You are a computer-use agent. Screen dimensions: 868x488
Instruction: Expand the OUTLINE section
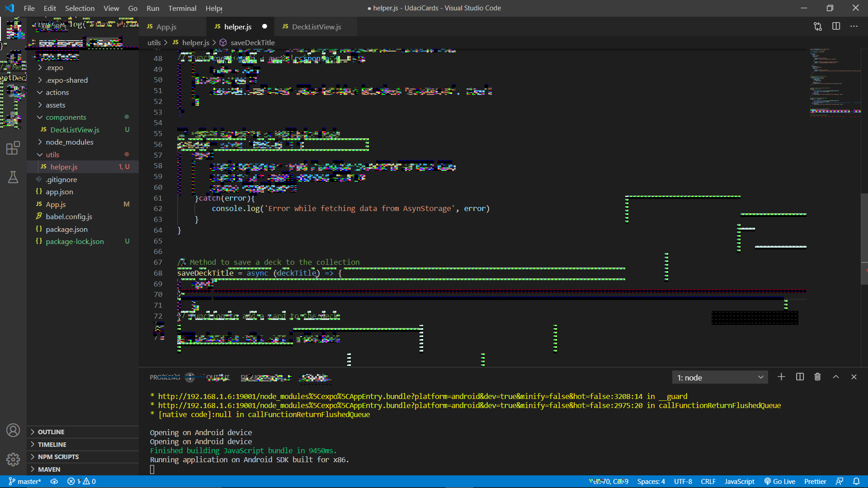pyautogui.click(x=51, y=432)
